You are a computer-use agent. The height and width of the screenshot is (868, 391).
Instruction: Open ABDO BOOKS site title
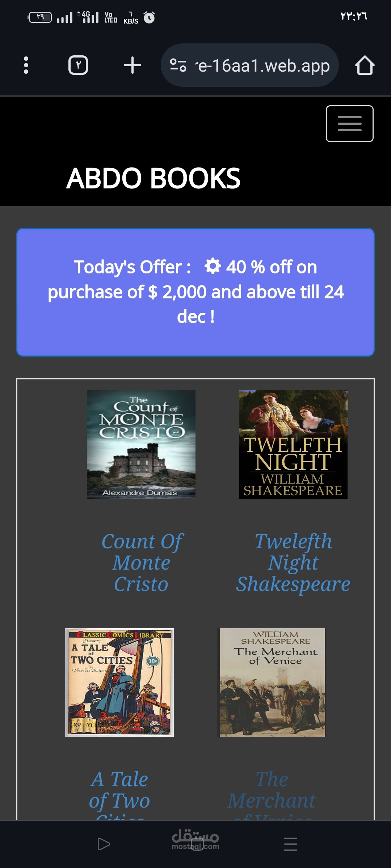(x=153, y=178)
